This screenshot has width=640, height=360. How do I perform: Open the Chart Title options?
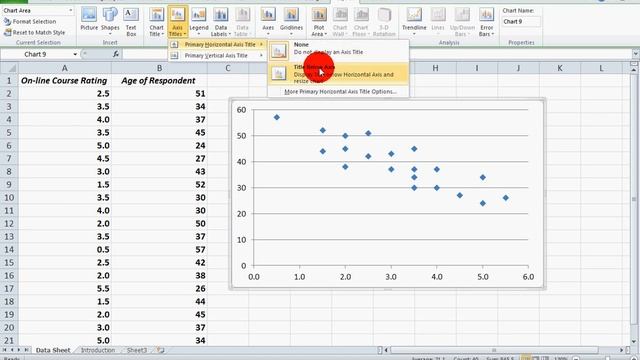point(156,22)
